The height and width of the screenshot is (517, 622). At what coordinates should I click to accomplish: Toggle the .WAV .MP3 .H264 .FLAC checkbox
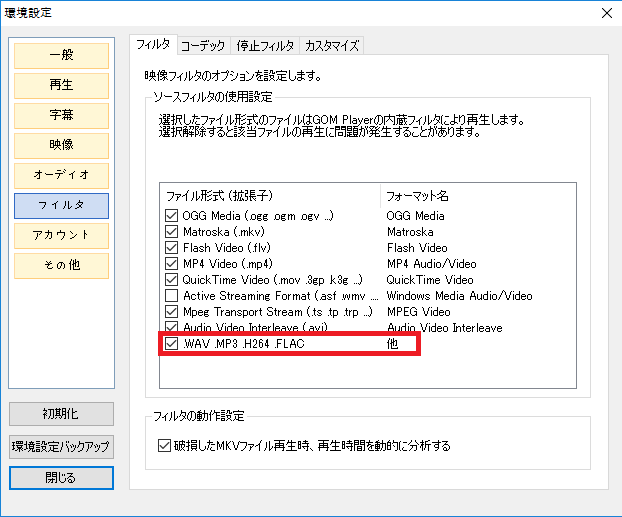click(172, 344)
